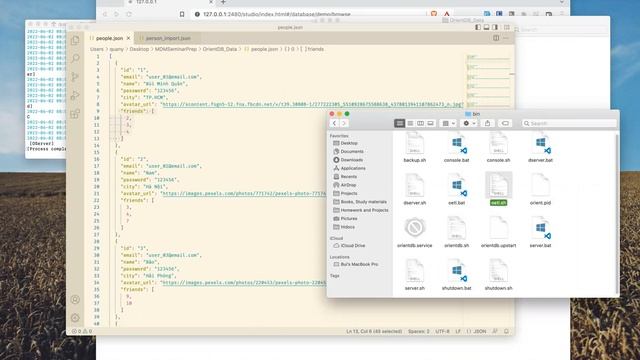Select the console.bat file

tap(456, 148)
